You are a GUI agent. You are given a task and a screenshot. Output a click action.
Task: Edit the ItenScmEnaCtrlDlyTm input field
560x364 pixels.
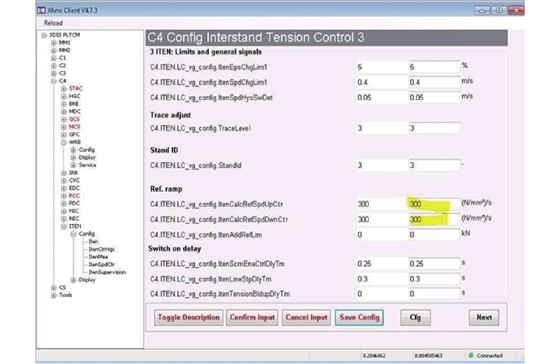point(434,264)
